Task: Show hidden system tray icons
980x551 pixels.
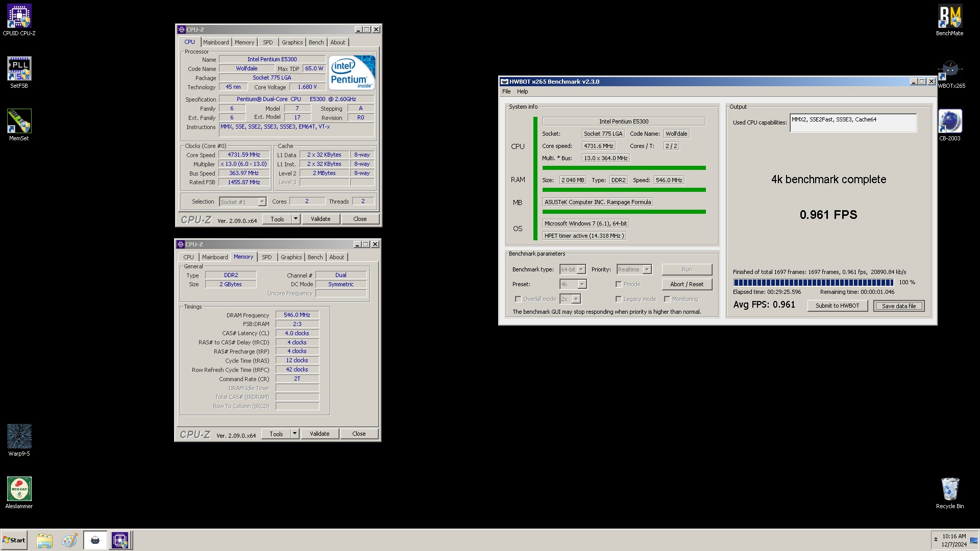Action: coord(936,540)
